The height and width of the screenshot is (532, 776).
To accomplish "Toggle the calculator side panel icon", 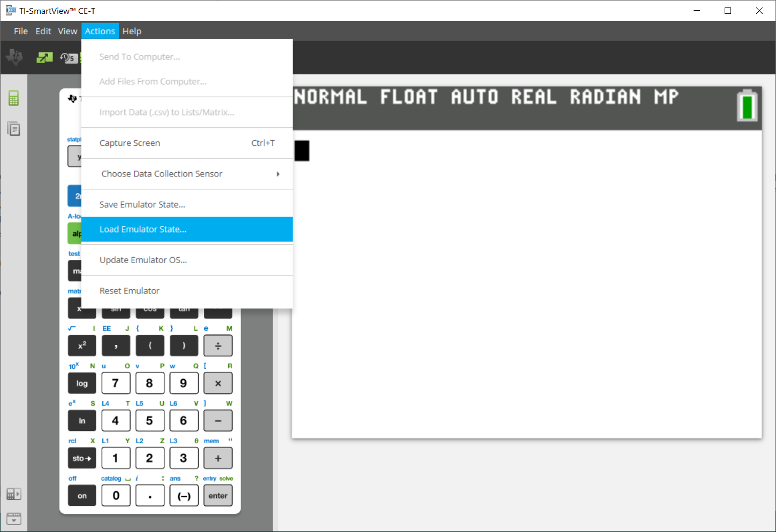I will click(x=13, y=494).
